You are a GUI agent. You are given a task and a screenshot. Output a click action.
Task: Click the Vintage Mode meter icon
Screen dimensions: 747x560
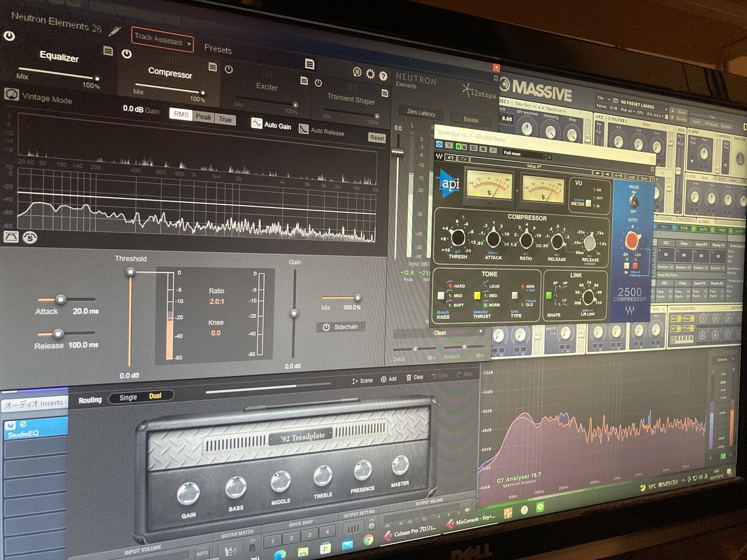click(11, 94)
